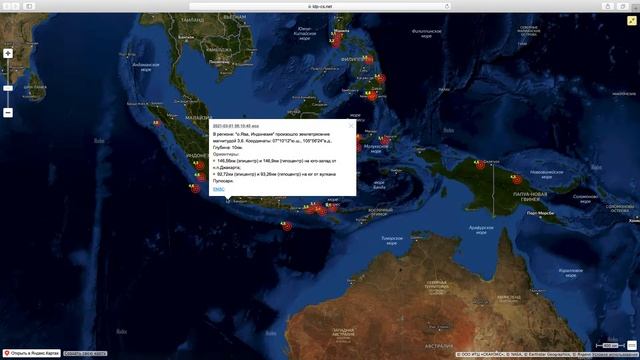Select the earthquake marker near Jayapura
Image resolution: width=640 pixels, height=360 pixels.
tap(480, 164)
